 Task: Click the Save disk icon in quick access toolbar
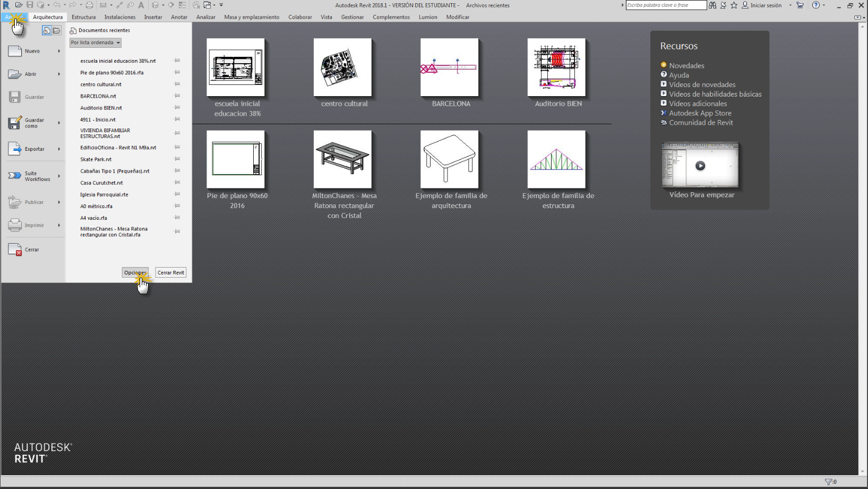[x=30, y=5]
